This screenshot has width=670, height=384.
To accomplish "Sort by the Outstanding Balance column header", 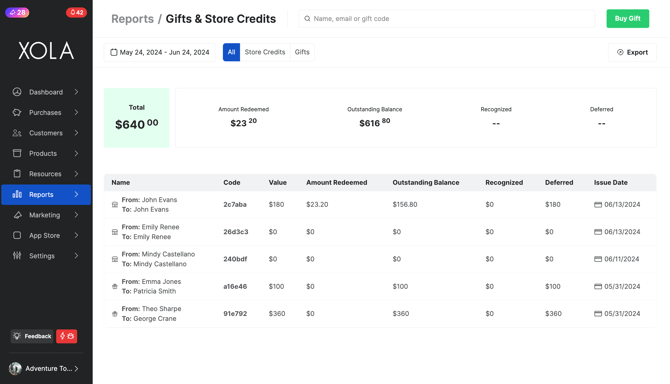I will point(426,182).
